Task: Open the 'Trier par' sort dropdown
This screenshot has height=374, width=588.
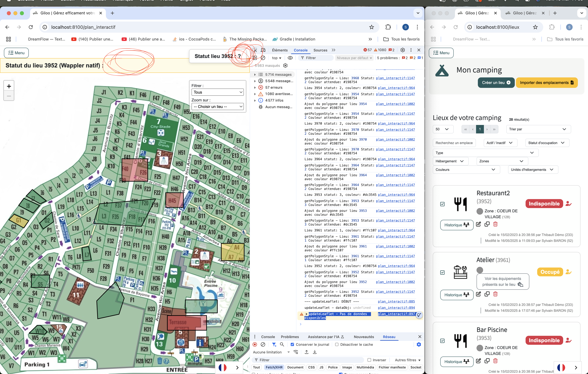Action: coord(538,129)
